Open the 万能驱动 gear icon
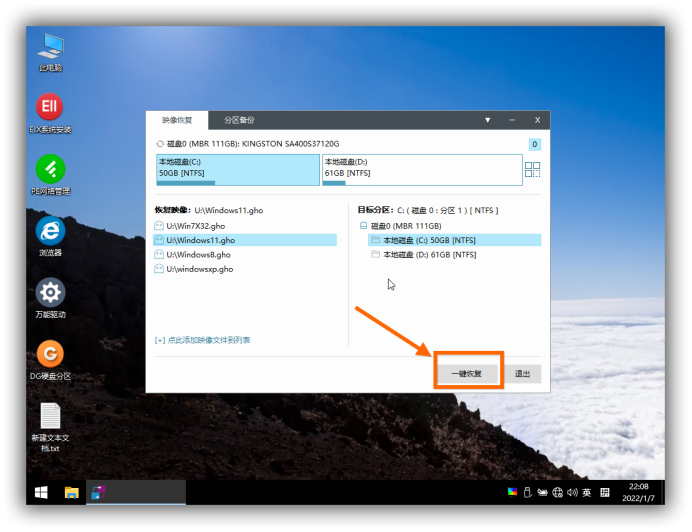 coord(50,293)
